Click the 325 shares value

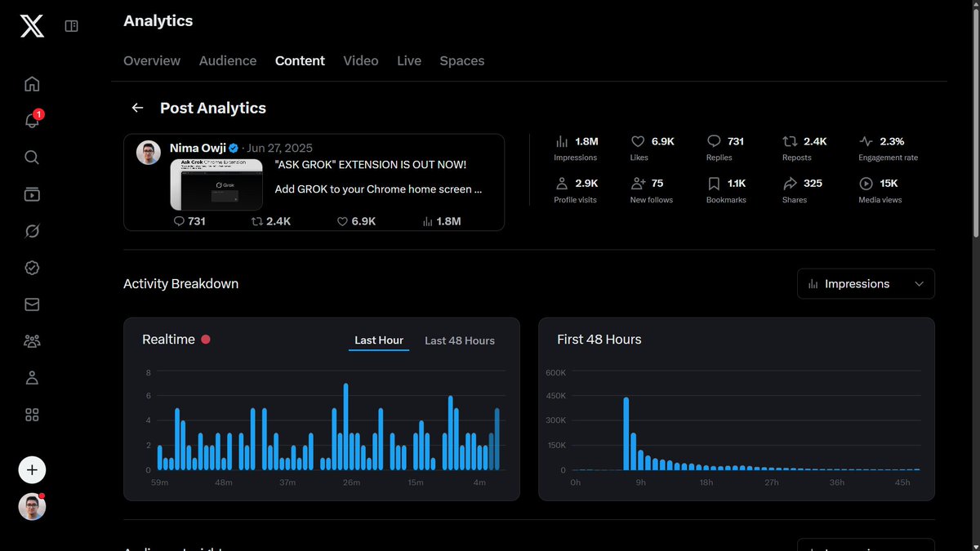click(813, 184)
